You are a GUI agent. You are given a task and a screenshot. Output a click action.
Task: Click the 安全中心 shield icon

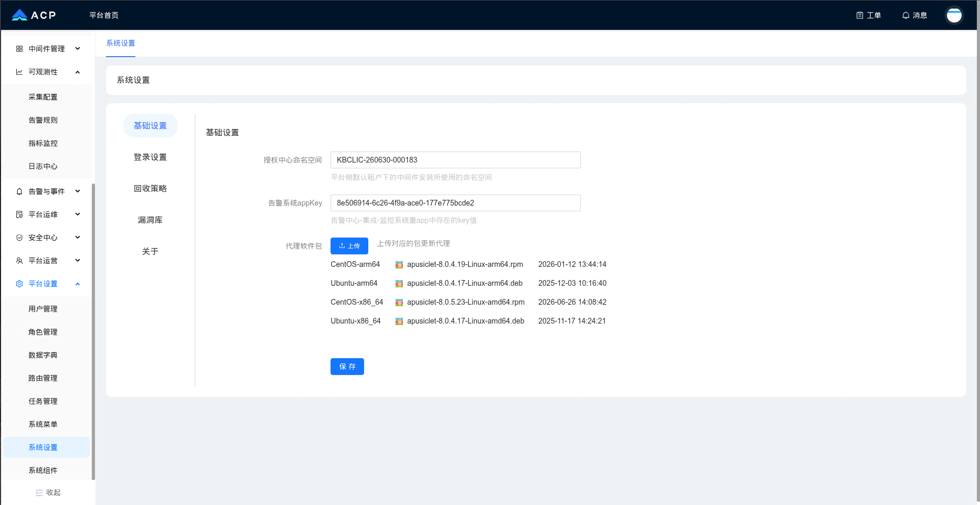coord(19,238)
